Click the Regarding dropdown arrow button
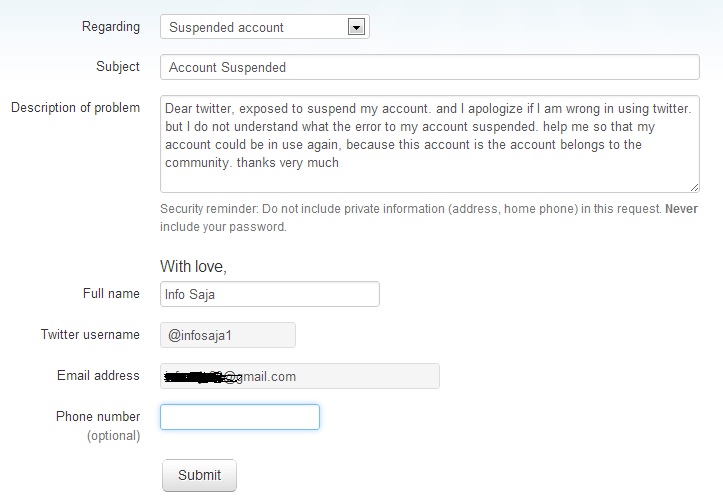 tap(354, 27)
